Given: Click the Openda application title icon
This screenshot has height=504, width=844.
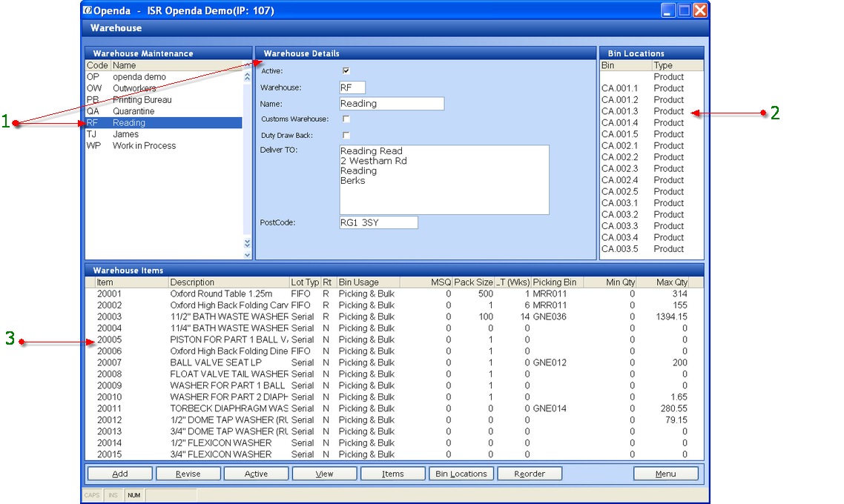Looking at the screenshot, I should pyautogui.click(x=88, y=10).
